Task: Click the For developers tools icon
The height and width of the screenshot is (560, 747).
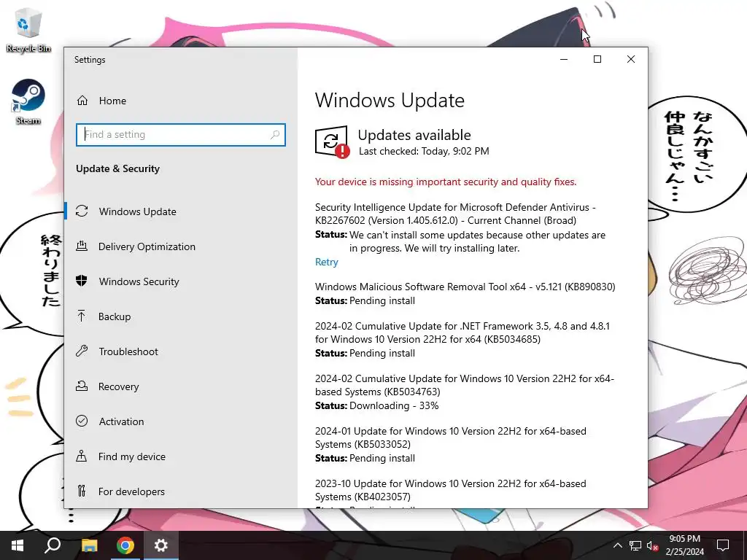Action: 82,491
